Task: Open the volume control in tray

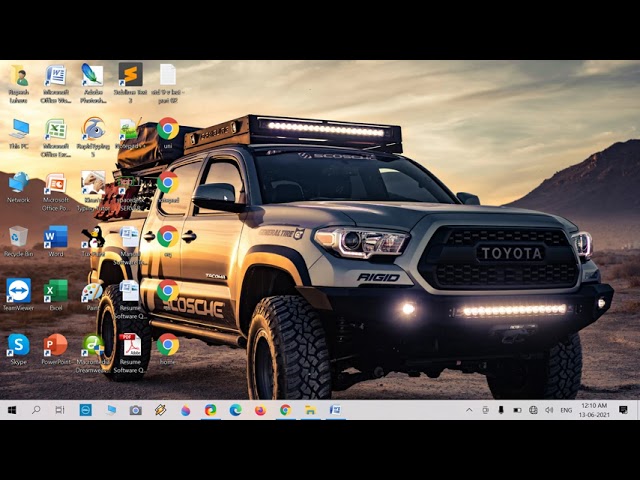Action: pos(549,410)
